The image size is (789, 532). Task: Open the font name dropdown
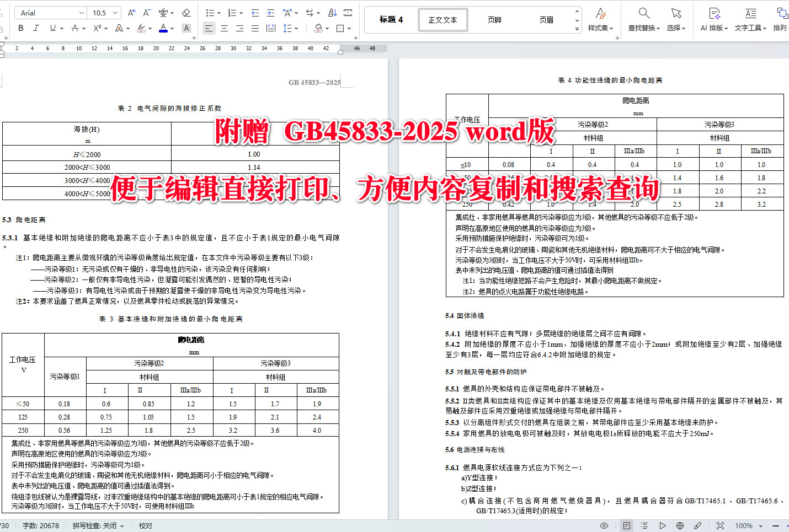(x=50, y=12)
